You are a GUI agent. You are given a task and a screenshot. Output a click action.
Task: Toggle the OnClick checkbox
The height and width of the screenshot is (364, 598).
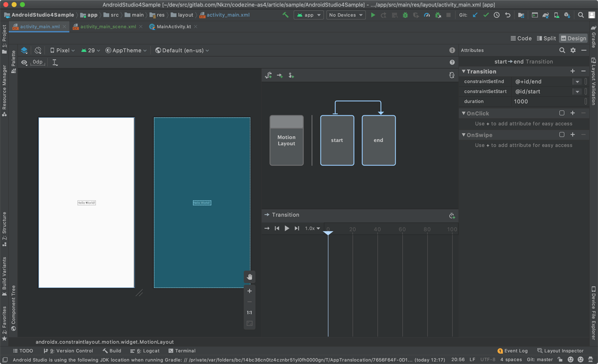[562, 114]
